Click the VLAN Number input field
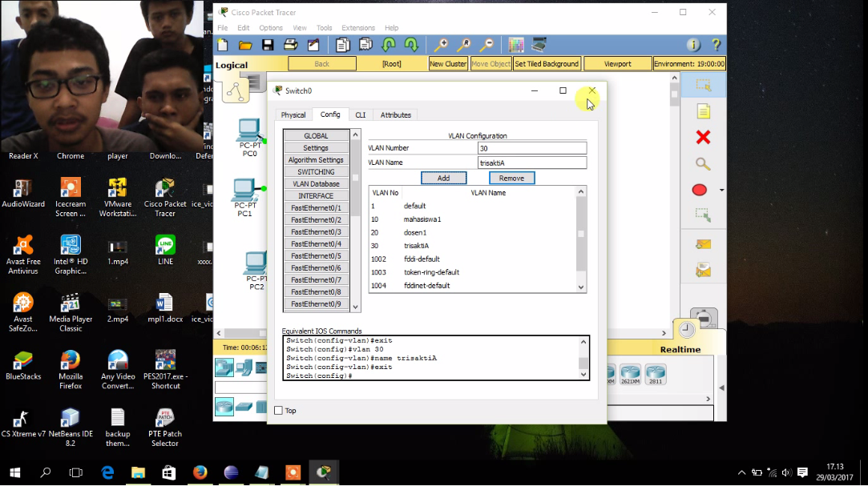868x486 pixels. coord(532,148)
